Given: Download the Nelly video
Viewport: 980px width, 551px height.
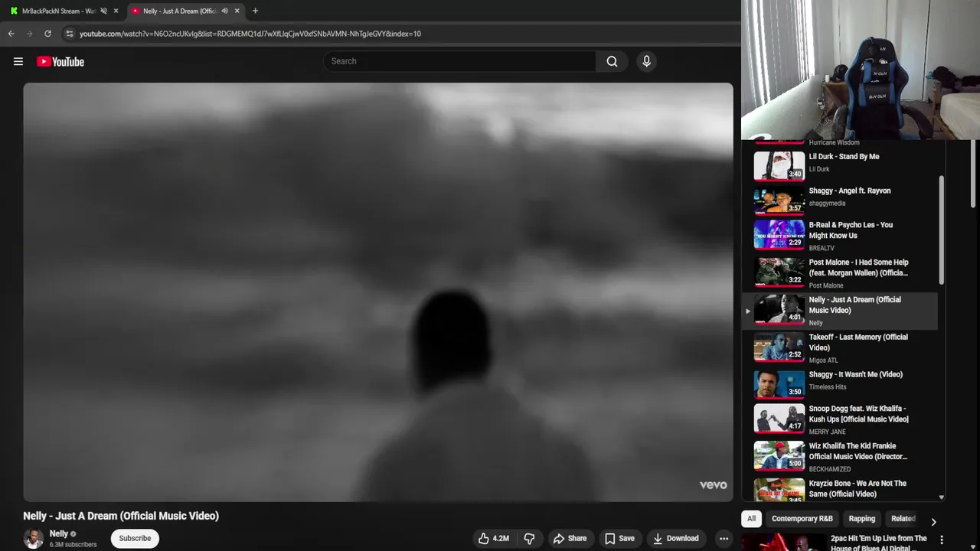Looking at the screenshot, I should tap(675, 539).
